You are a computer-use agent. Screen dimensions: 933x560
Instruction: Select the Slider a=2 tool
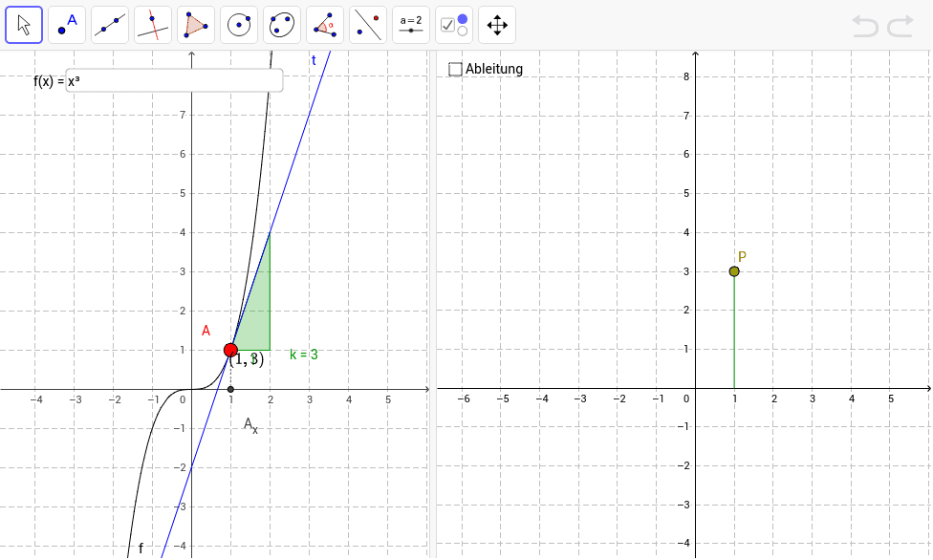pyautogui.click(x=411, y=25)
